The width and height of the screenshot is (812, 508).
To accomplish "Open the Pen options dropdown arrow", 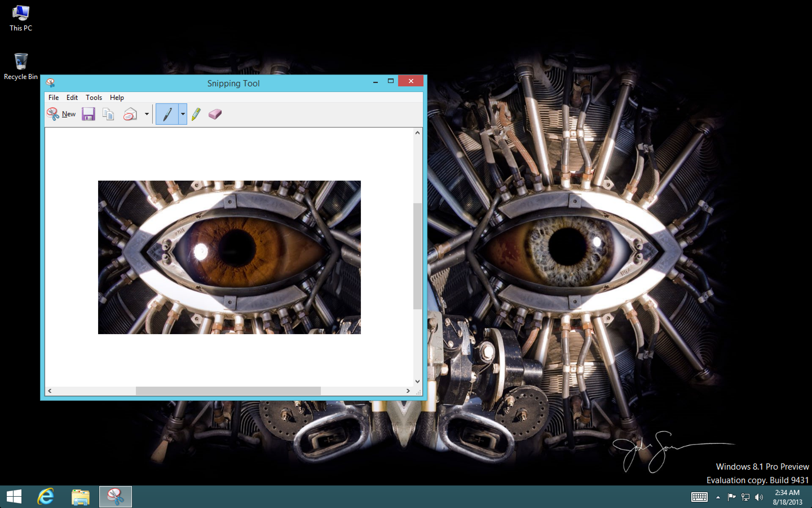I will (x=182, y=114).
